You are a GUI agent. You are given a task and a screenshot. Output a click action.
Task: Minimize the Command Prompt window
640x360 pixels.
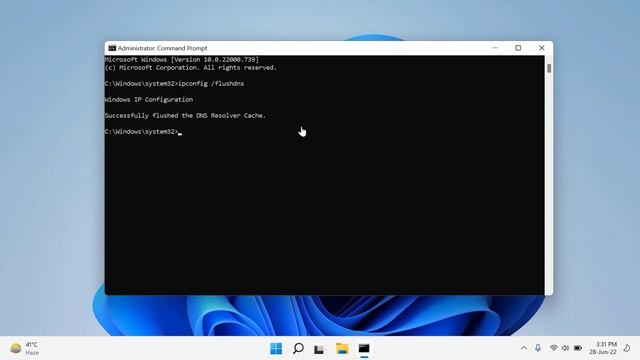point(495,48)
